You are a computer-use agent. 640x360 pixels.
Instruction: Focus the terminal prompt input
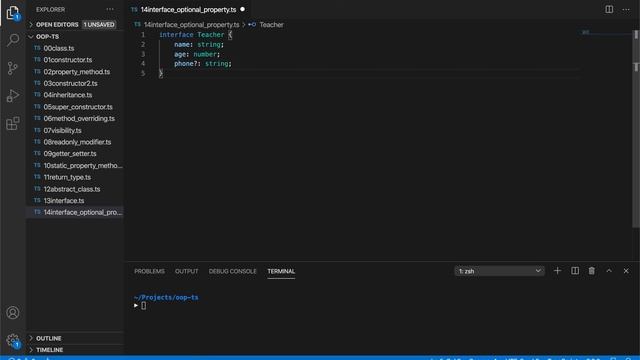[144, 306]
